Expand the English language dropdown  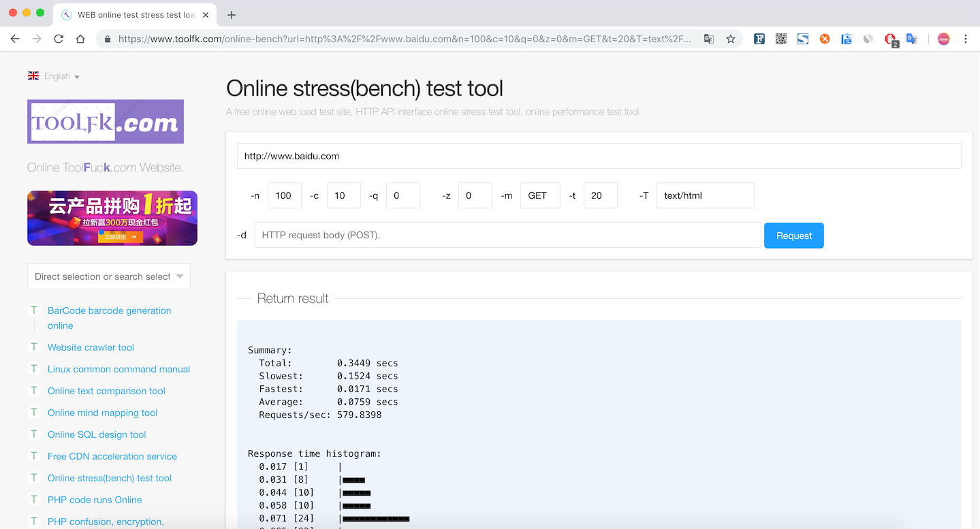[x=62, y=76]
